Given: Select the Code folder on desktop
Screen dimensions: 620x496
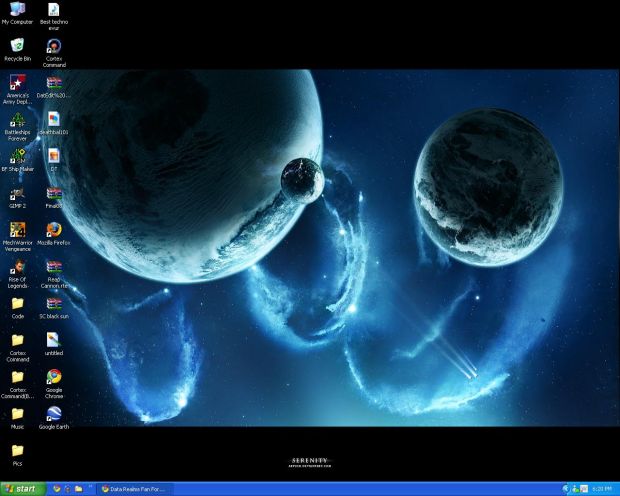Looking at the screenshot, I should [x=17, y=308].
